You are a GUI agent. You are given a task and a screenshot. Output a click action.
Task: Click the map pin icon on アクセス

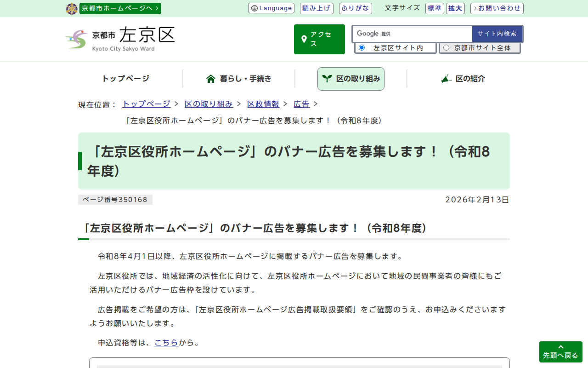click(304, 39)
